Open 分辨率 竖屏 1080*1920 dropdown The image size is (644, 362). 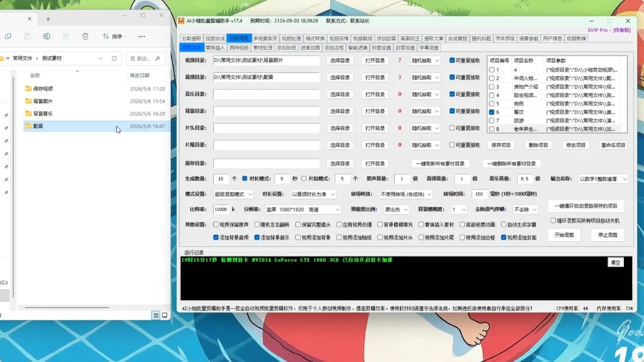(x=303, y=209)
